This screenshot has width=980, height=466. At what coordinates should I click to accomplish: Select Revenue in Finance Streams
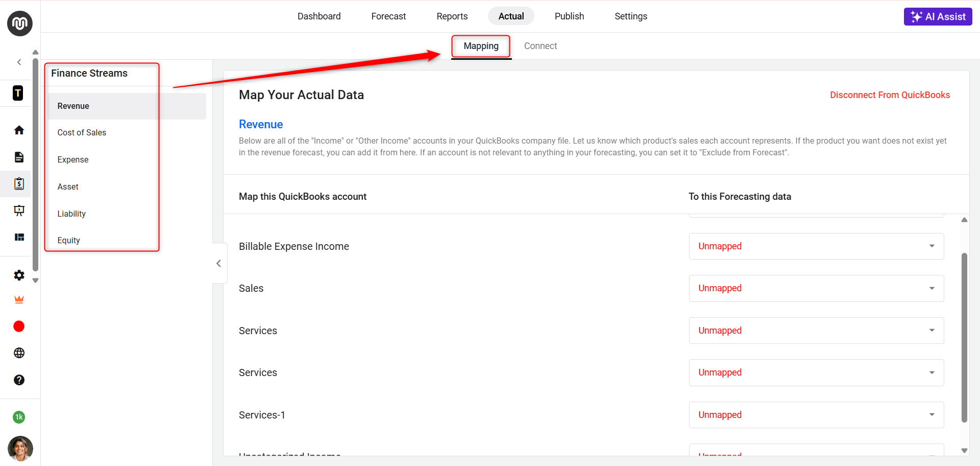point(127,106)
